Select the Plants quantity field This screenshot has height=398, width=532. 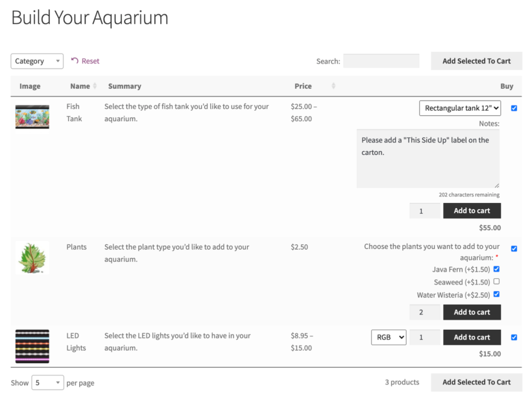click(424, 312)
